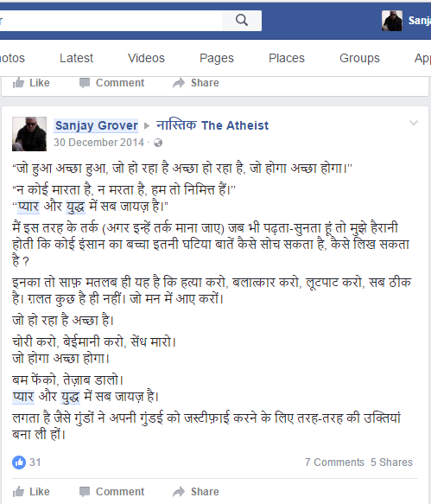Open the Pages search tab
431x504 pixels.
coord(217,58)
